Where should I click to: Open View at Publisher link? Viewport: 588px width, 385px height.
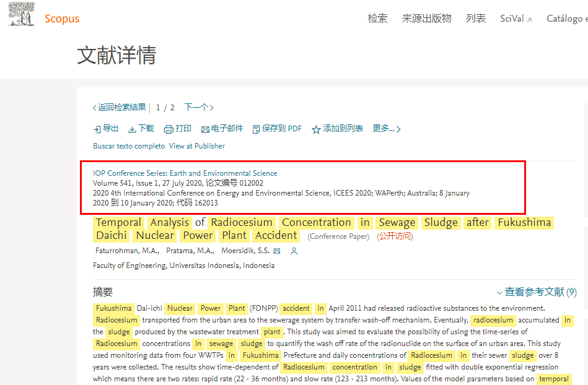[197, 146]
